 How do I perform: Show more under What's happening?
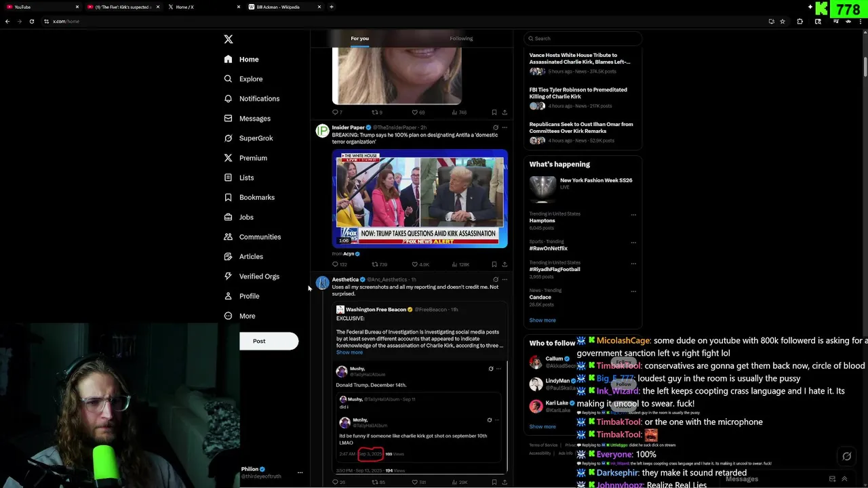(x=542, y=320)
